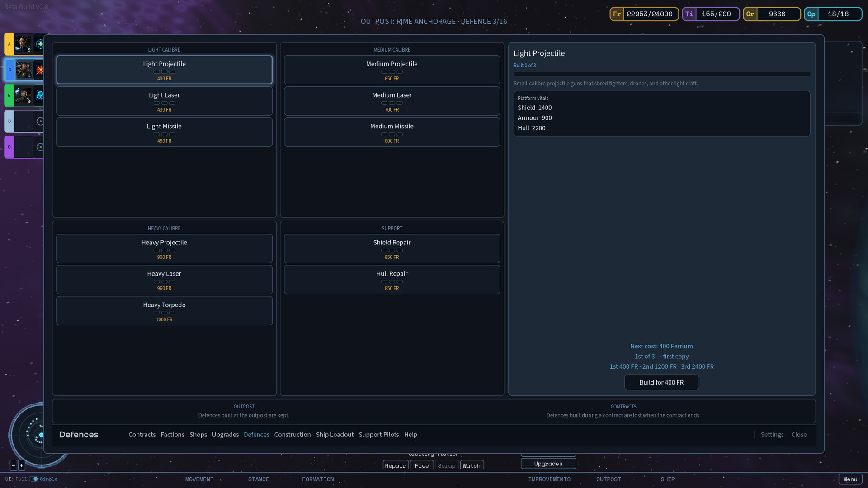Zoom out minimap with minus button
Viewport: 868px width, 488px height.
[x=13, y=465]
